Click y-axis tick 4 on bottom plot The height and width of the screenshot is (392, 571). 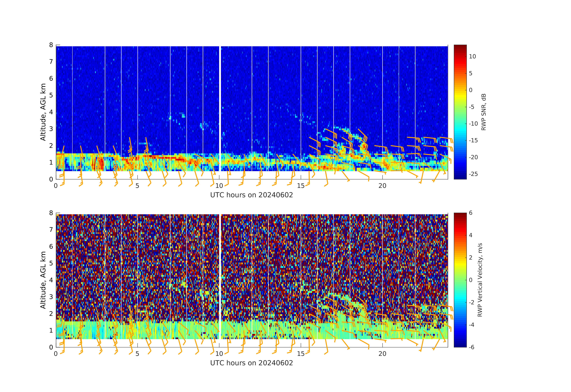coord(51,280)
